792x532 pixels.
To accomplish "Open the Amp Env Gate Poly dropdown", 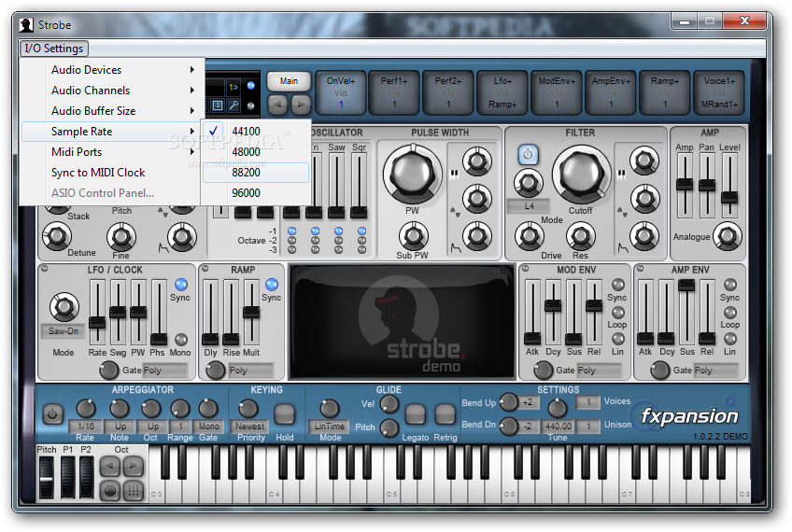I will 716,371.
